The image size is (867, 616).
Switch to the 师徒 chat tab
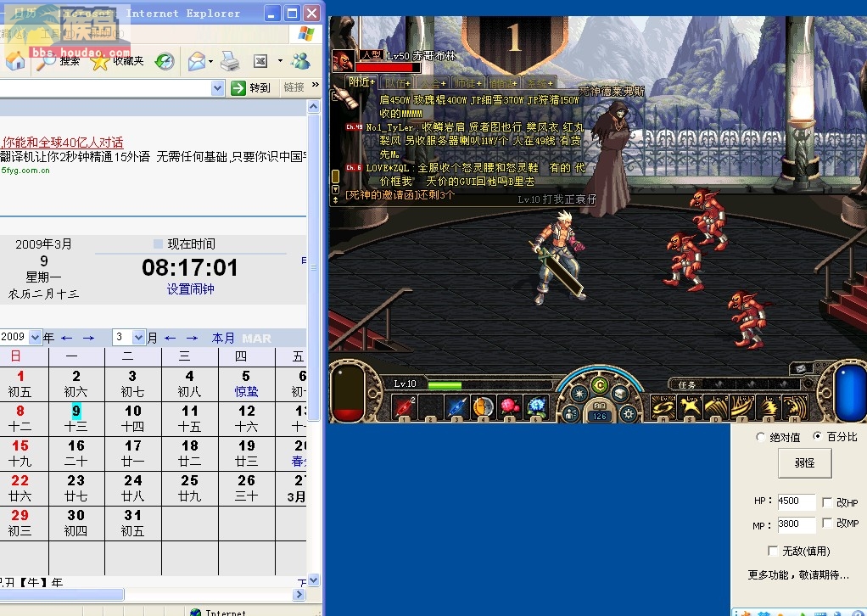[x=467, y=82]
